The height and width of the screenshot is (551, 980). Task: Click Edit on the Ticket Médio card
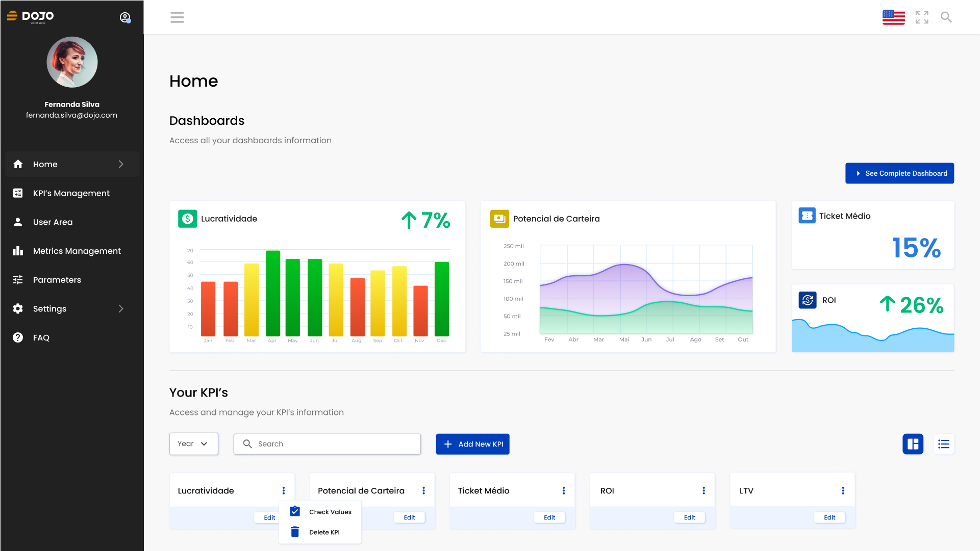pyautogui.click(x=549, y=517)
